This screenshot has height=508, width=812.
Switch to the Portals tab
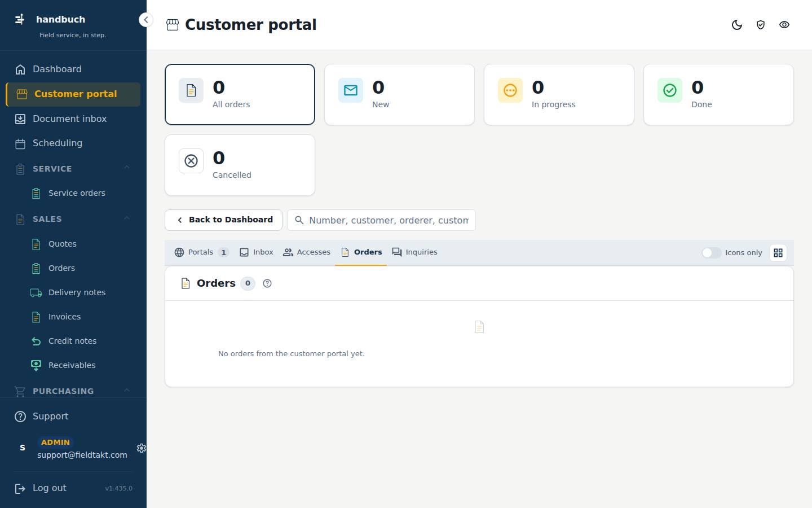click(x=201, y=252)
